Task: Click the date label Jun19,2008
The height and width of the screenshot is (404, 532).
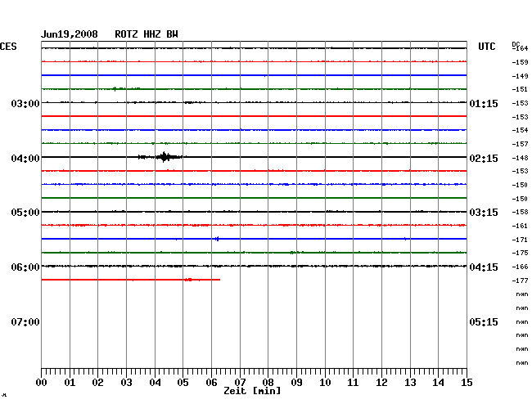Action: pyautogui.click(x=70, y=34)
